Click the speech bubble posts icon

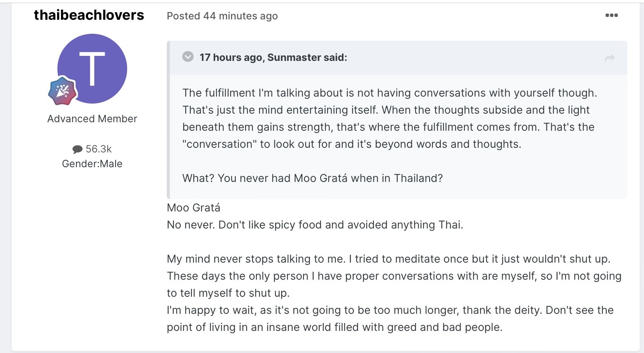point(78,149)
